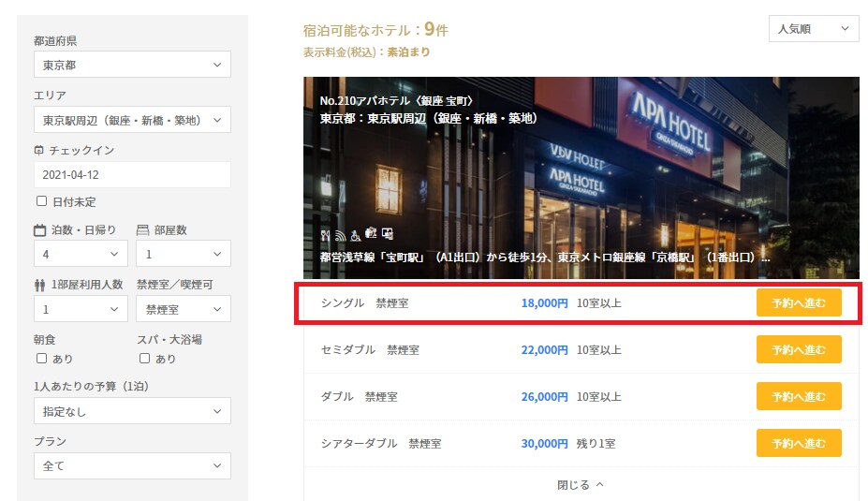Click the restaurant fork-and-knife amenity icon
The height and width of the screenshot is (501, 868).
[x=325, y=235]
